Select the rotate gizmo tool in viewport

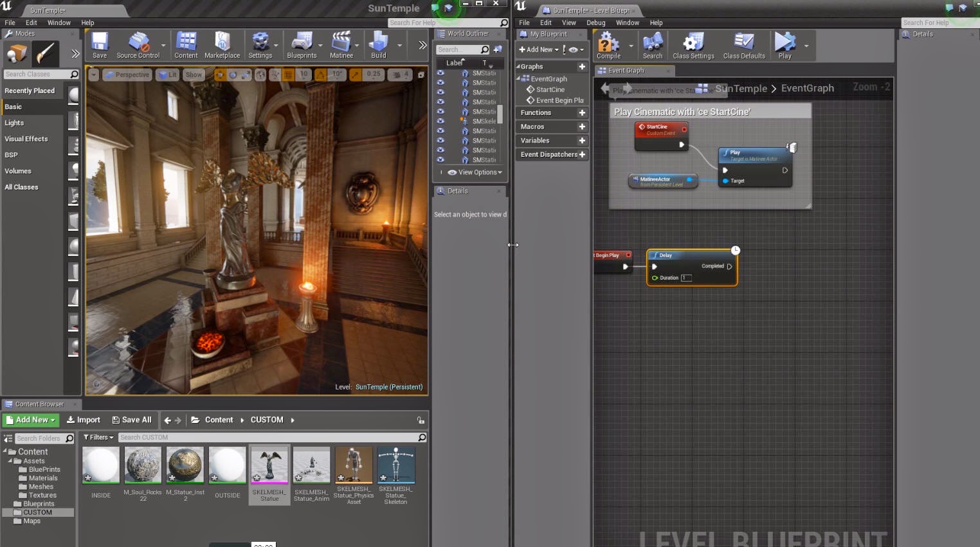pos(233,75)
